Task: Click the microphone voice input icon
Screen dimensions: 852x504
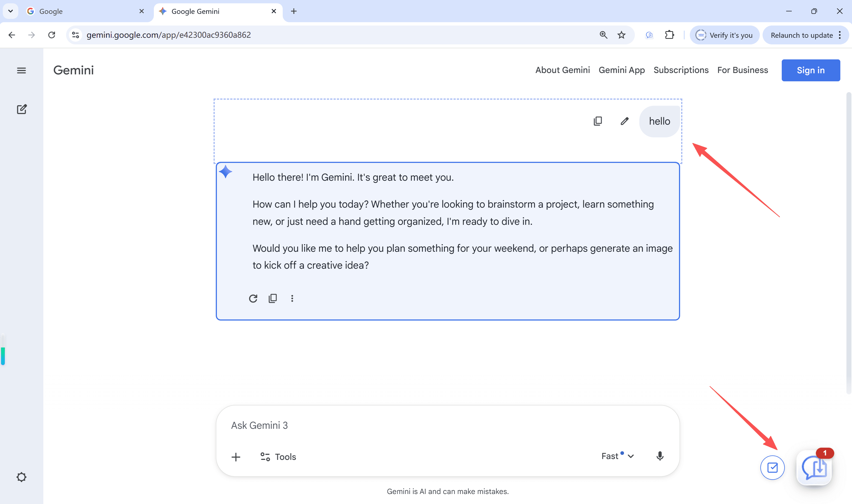Action: point(660,456)
